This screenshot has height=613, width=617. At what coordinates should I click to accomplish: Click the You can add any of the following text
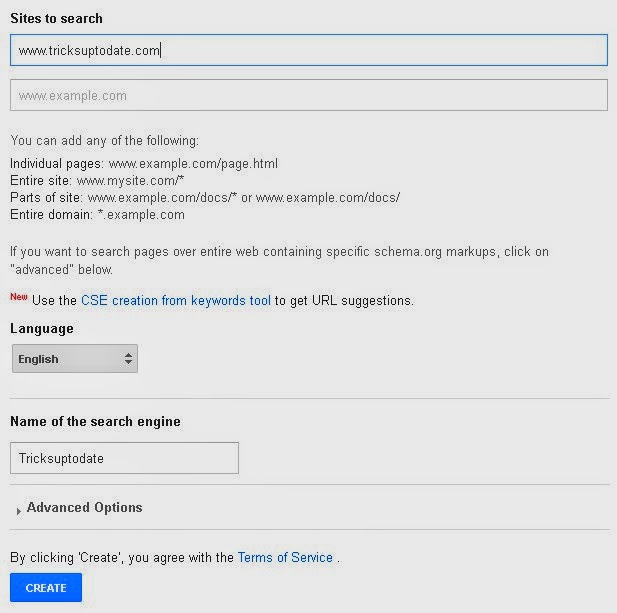[x=105, y=140]
